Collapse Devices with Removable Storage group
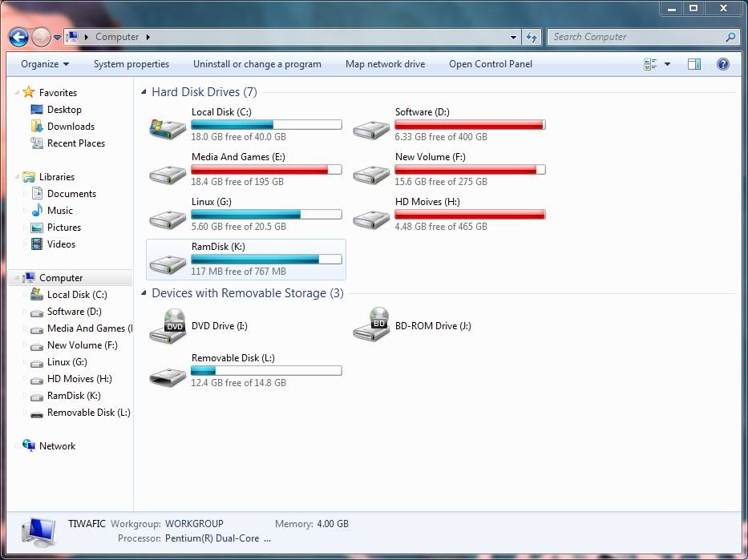748x560 pixels. click(144, 294)
